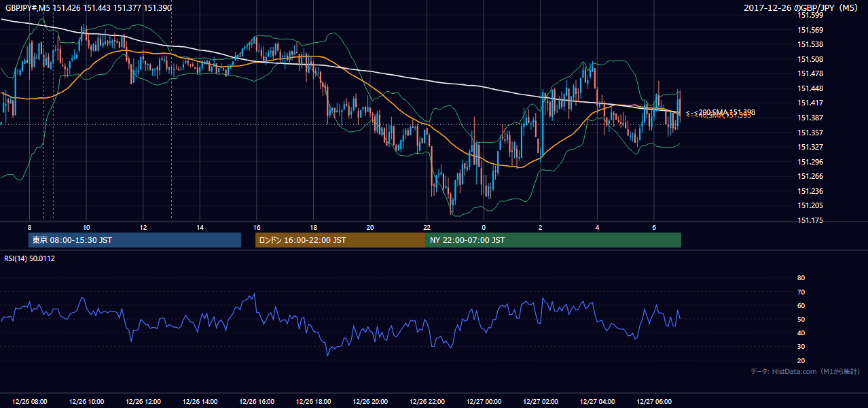Click hour tick 18 under the price chart
This screenshot has width=868, height=408.
313,227
